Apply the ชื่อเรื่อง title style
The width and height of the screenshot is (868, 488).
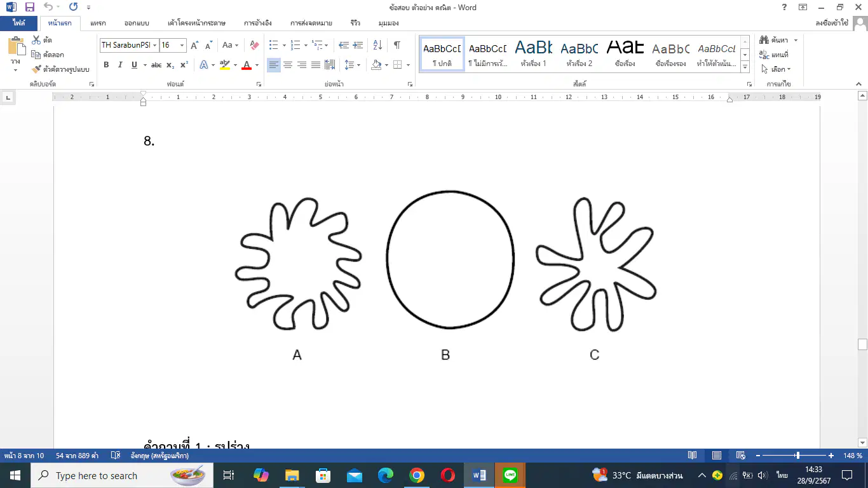(625, 54)
